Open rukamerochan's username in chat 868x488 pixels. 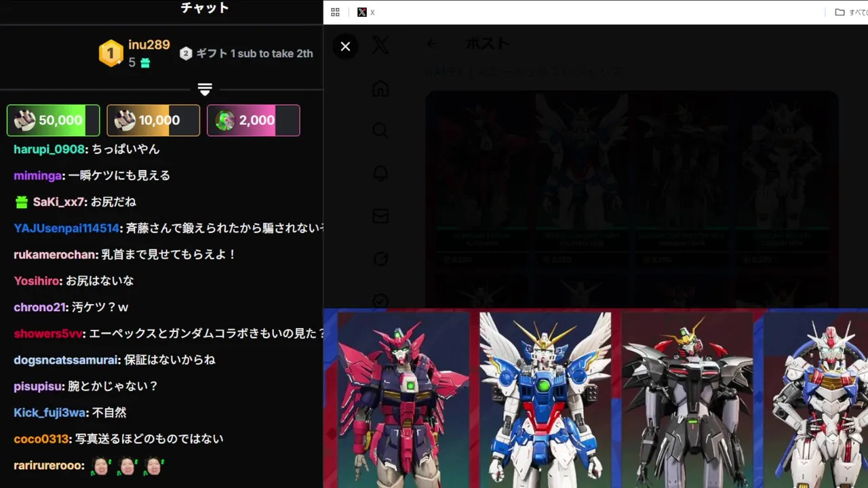coord(55,255)
